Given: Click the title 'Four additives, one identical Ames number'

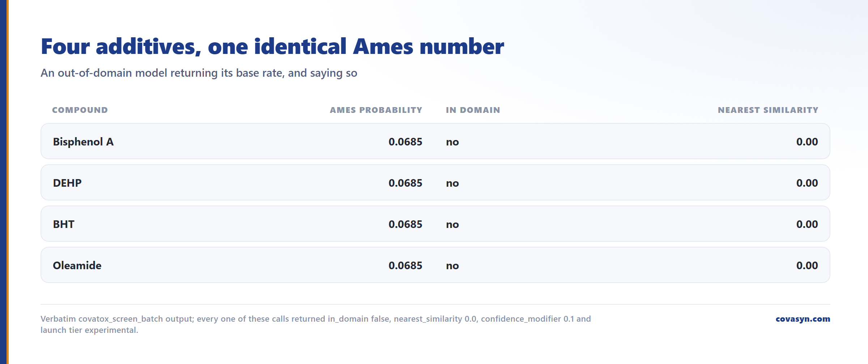Looking at the screenshot, I should [x=272, y=47].
